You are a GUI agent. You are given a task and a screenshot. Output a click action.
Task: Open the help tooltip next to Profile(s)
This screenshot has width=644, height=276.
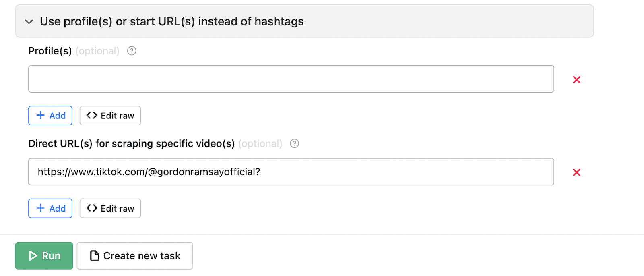coord(132,51)
